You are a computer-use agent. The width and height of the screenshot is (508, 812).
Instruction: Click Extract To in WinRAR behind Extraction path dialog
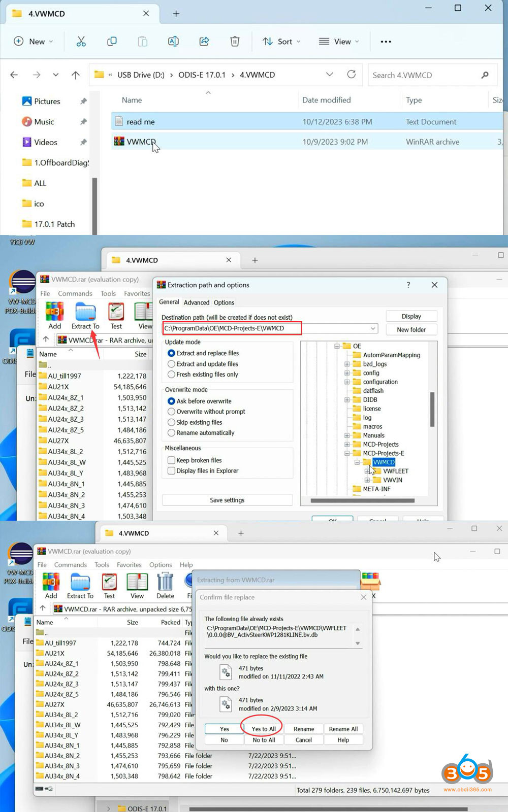click(85, 316)
